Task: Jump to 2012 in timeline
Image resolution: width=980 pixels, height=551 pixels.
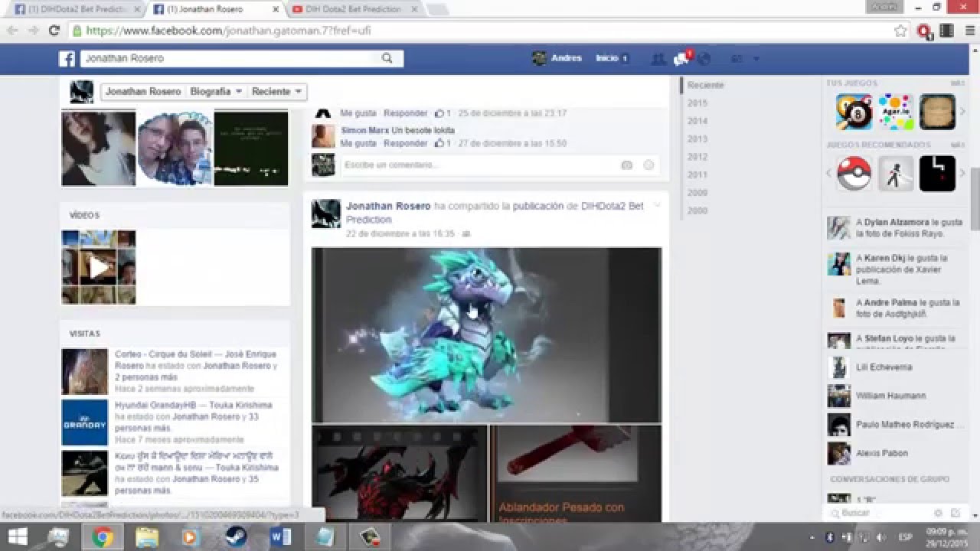Action: tap(697, 157)
